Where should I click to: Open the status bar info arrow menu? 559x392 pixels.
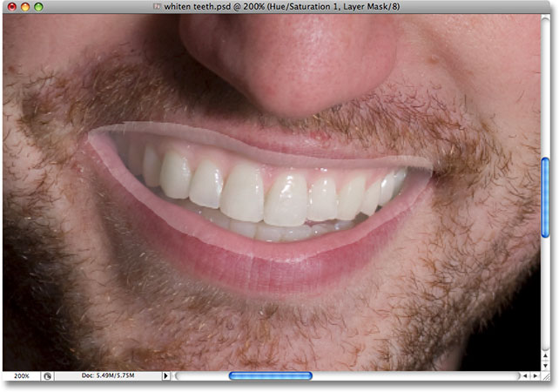coord(165,376)
